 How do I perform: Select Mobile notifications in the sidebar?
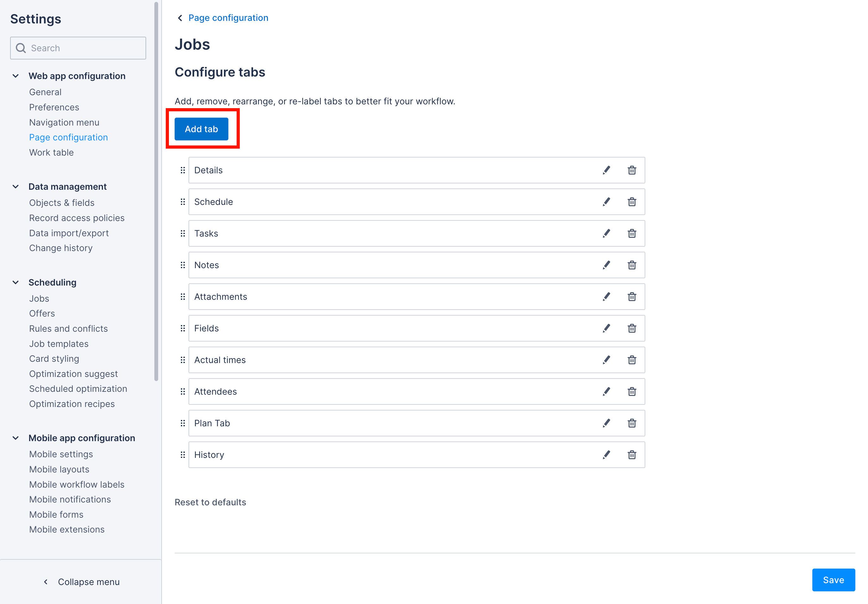pos(70,499)
